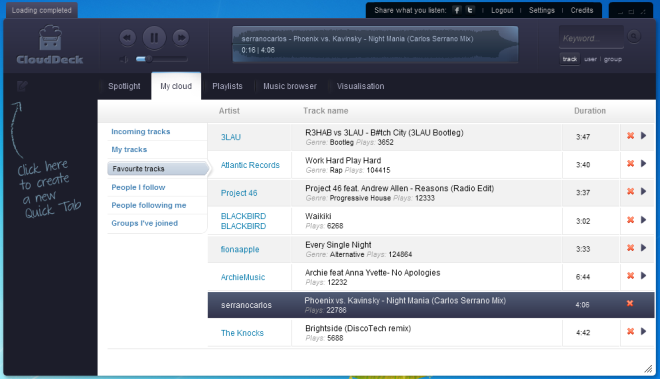660x379 pixels.
Task: Share on Facebook
Action: pyautogui.click(x=457, y=10)
